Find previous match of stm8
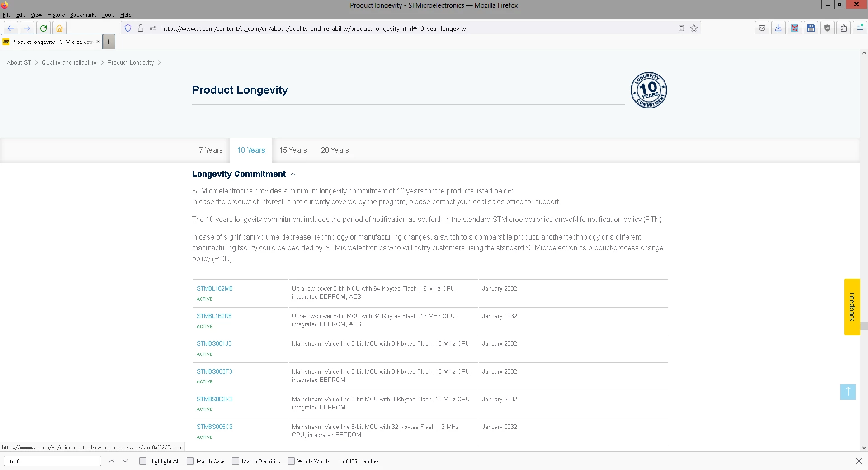 pos(112,461)
